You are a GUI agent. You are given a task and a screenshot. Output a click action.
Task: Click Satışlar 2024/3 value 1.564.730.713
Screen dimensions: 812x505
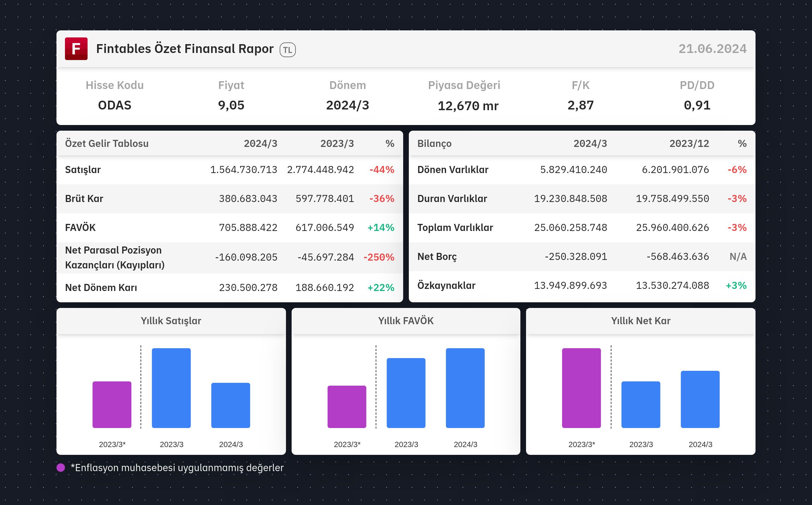pos(244,170)
